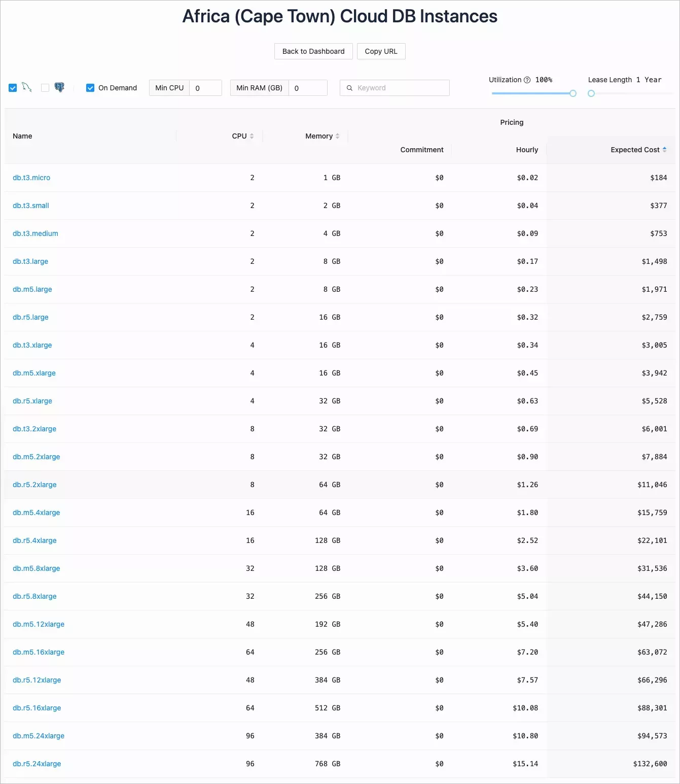The width and height of the screenshot is (680, 784).
Task: Click the Lease Length slider handle
Action: pos(591,93)
